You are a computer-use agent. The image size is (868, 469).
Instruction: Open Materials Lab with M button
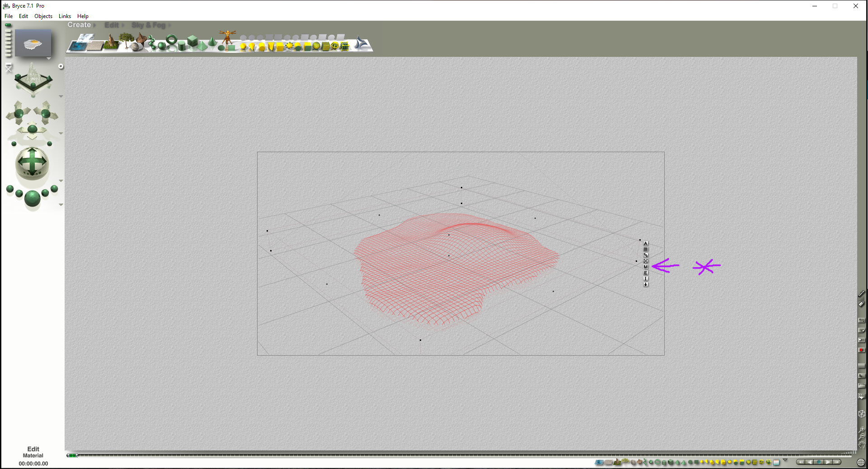[x=646, y=267]
